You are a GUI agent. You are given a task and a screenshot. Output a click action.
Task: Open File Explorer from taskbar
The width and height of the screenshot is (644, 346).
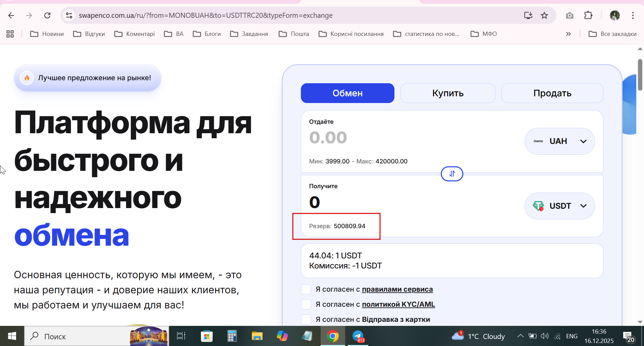tap(257, 336)
